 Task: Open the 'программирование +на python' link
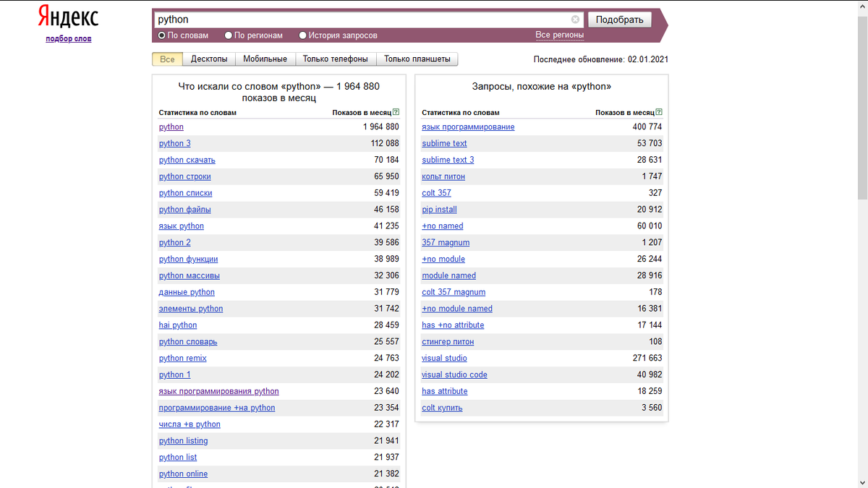tap(217, 408)
